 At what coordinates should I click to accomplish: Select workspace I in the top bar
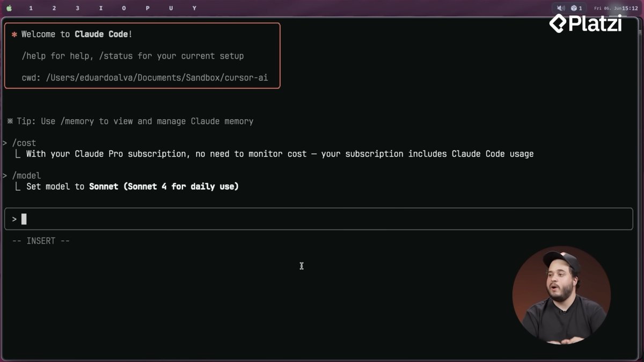tap(101, 8)
